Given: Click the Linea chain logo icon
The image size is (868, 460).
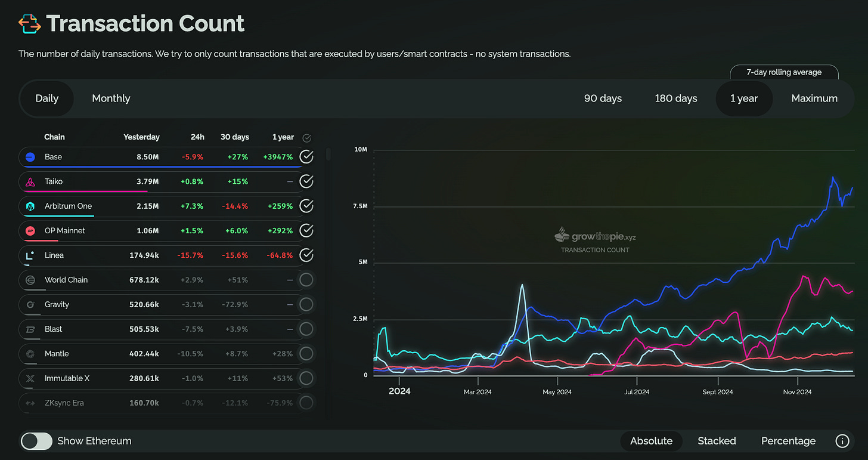Looking at the screenshot, I should coord(30,255).
